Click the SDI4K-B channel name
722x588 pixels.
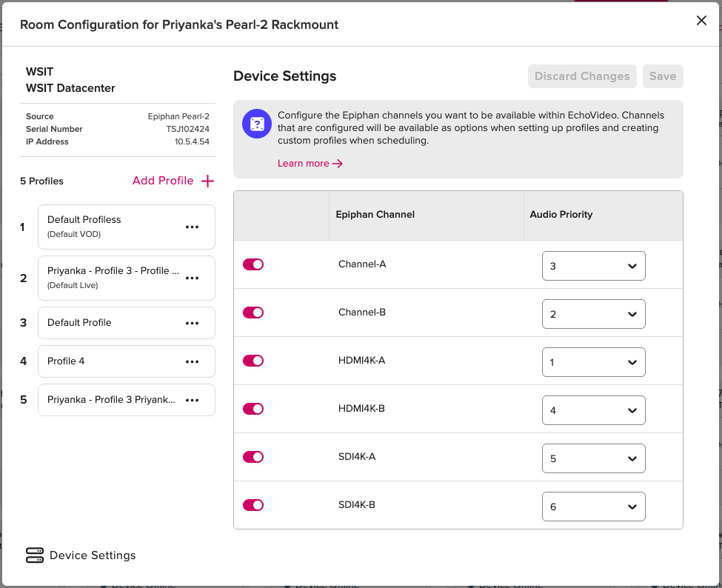click(356, 505)
